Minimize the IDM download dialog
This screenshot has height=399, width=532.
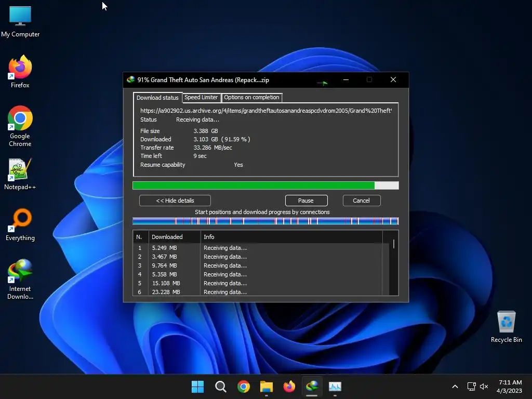[x=346, y=79]
